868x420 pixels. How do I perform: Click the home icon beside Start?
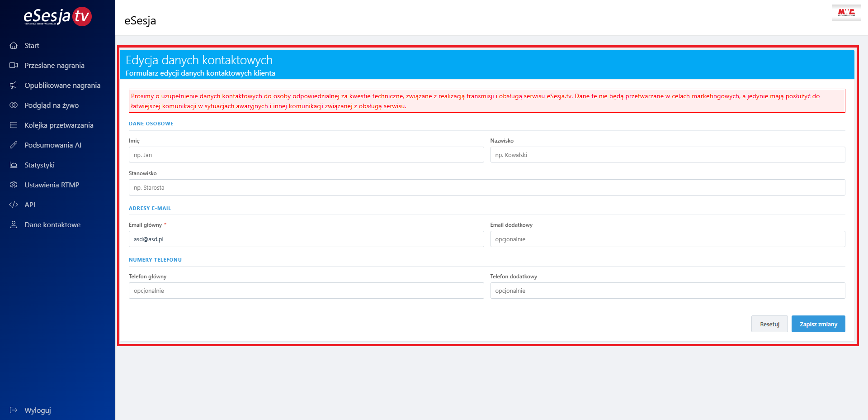coord(14,45)
